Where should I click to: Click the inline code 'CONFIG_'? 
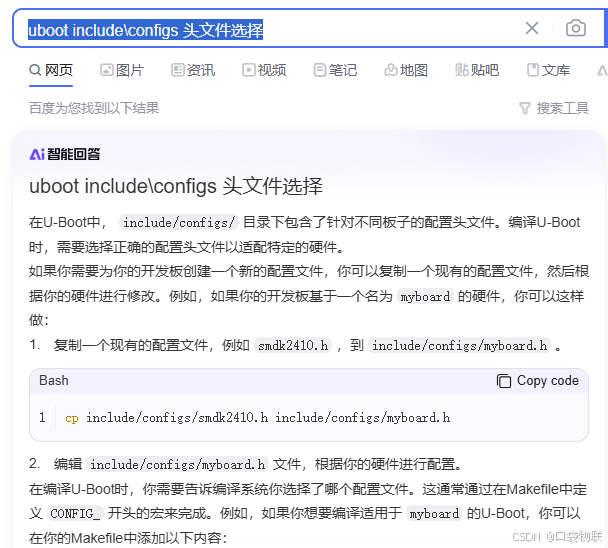click(x=75, y=514)
